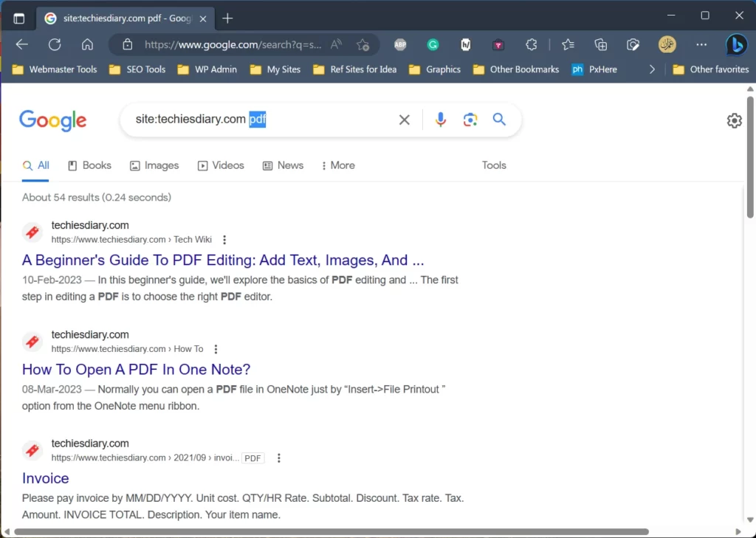Open the Grammarly extension
756x538 pixels.
pyautogui.click(x=433, y=45)
